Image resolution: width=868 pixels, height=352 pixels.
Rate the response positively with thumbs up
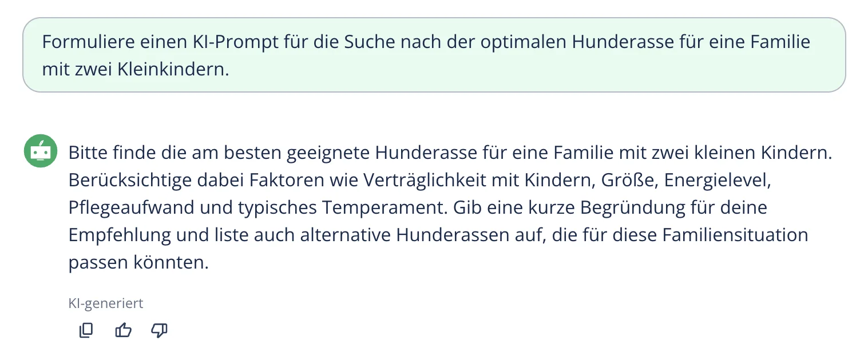[x=123, y=330]
